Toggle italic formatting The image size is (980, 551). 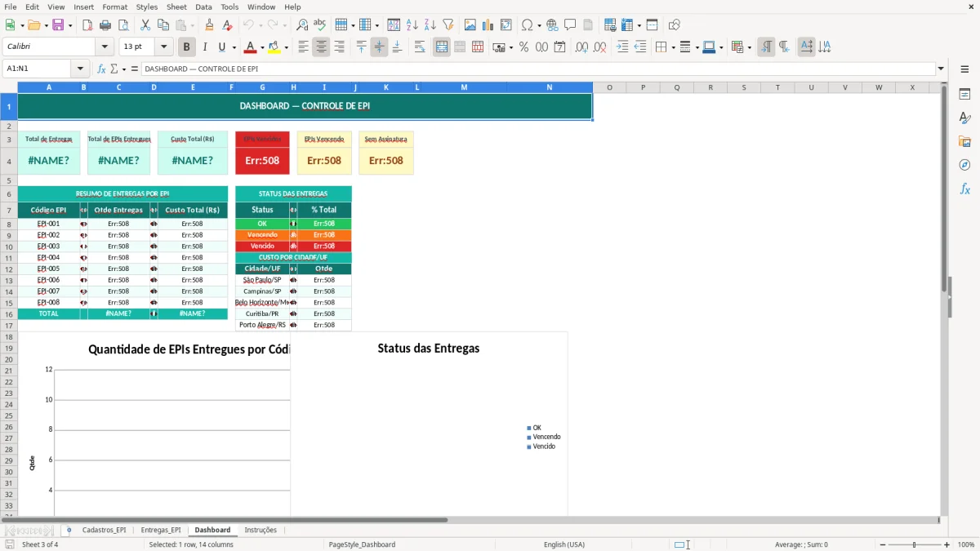204,47
